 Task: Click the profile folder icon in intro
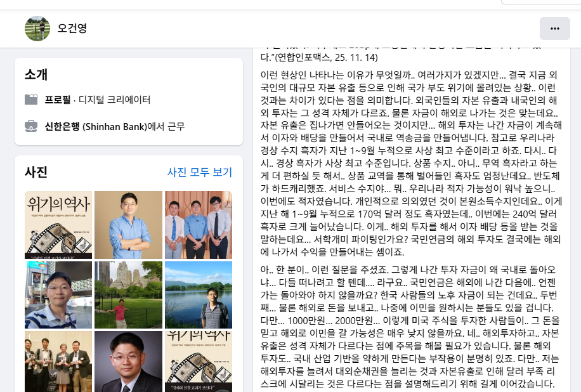31,100
